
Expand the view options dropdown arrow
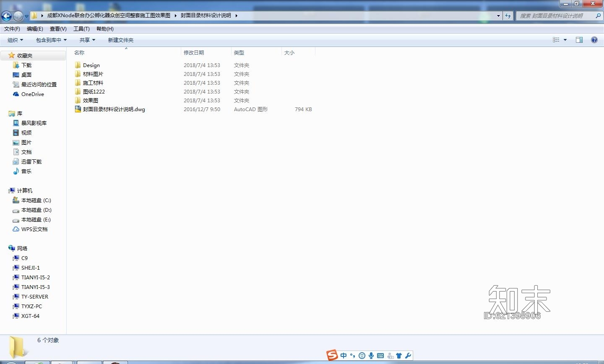click(565, 40)
